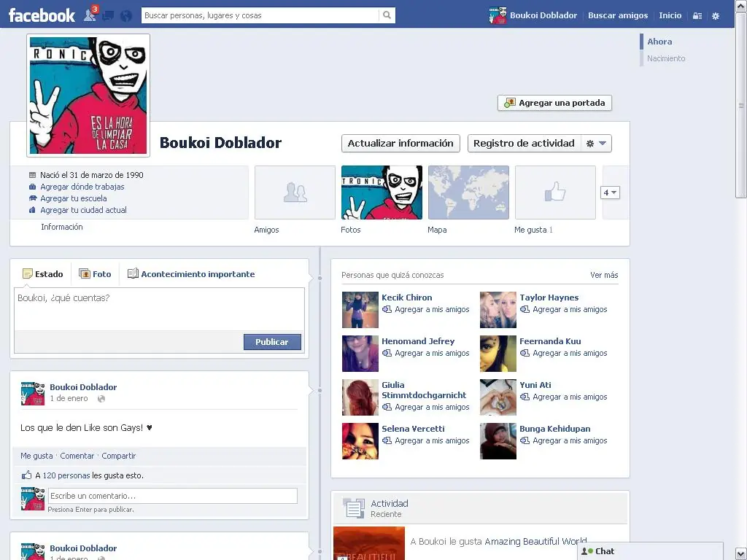Viewport: 747px width, 560px height.
Task: Select the Estado tab
Action: (43, 274)
